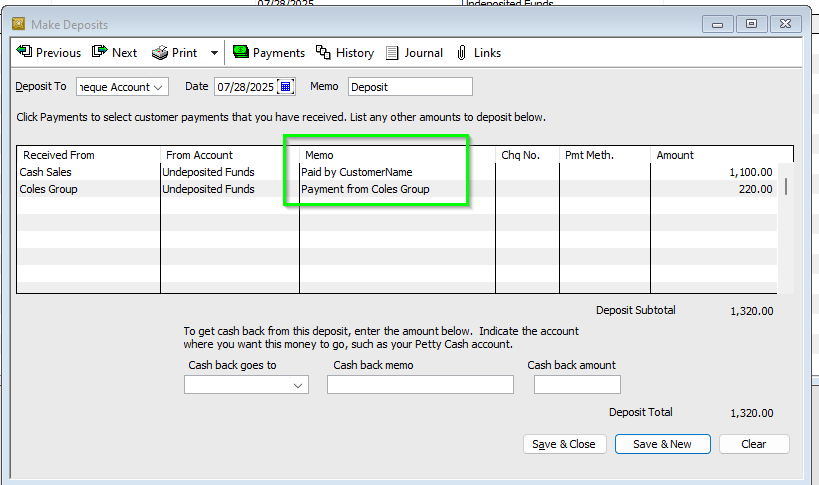This screenshot has height=485, width=819.
Task: Click the Links paperclip icon
Action: (462, 53)
